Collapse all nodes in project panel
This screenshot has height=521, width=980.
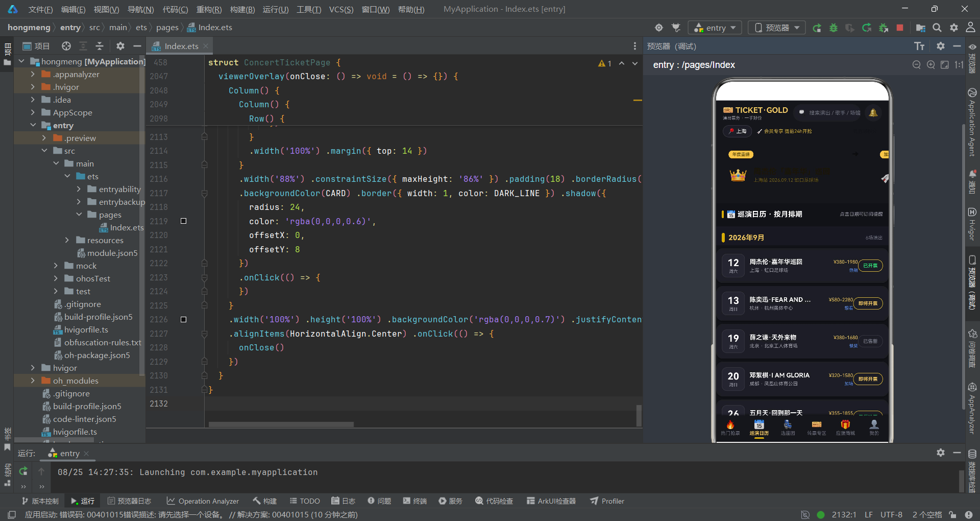[x=100, y=46]
